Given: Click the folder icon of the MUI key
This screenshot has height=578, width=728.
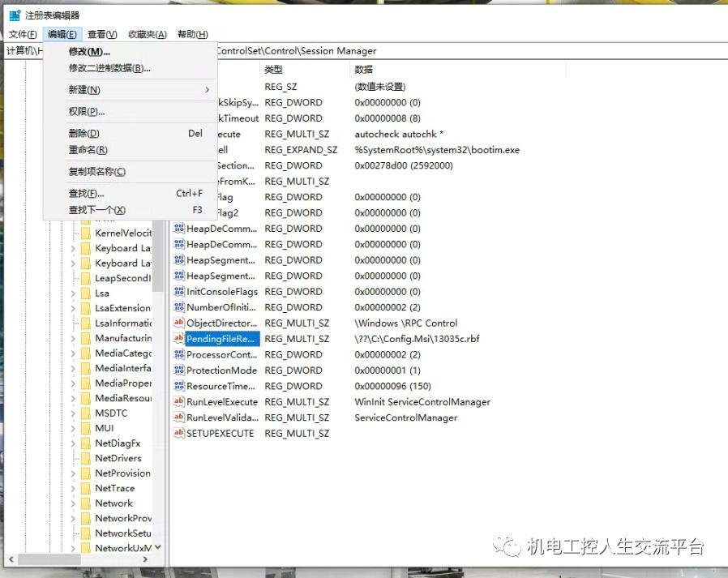Looking at the screenshot, I should click(87, 427).
